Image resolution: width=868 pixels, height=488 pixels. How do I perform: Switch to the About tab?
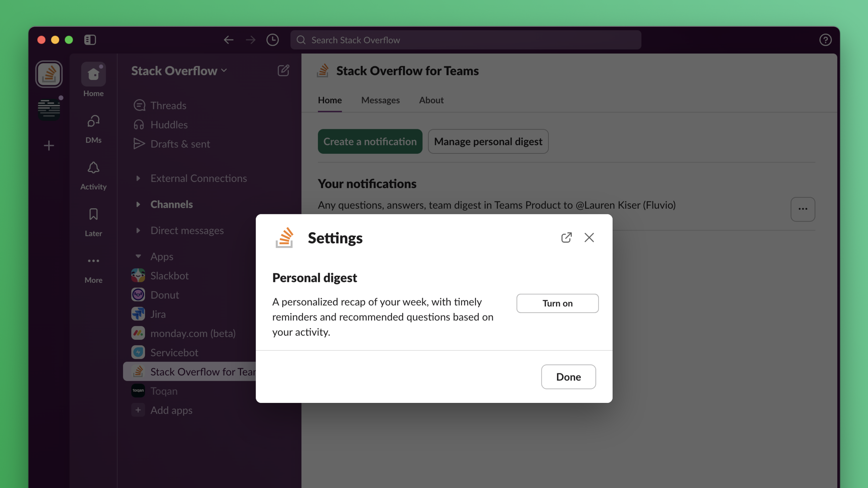coord(431,100)
